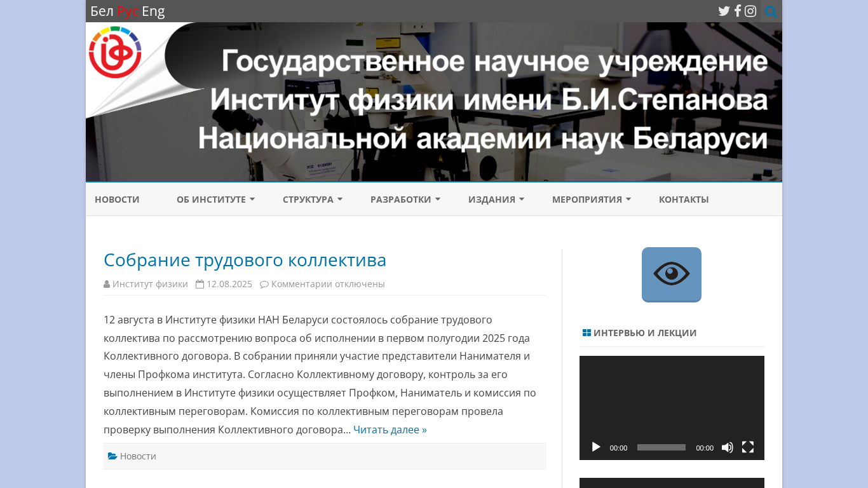Screen dimensions: 868x488
Task: Open the Twitter icon link
Action: 724,11
